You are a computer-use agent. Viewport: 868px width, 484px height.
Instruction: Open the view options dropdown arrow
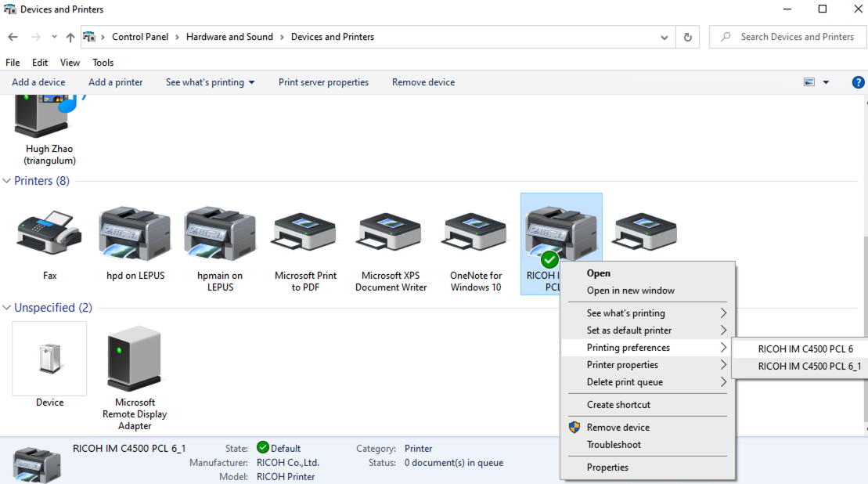[826, 82]
